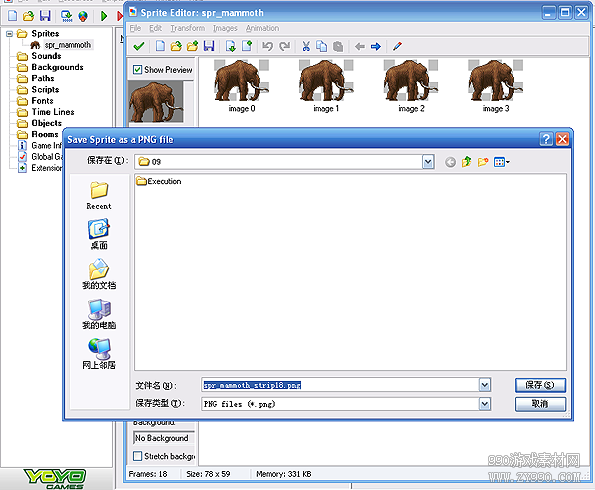Click add-from-file folder plus icon in Sprite Editor

click(192, 46)
